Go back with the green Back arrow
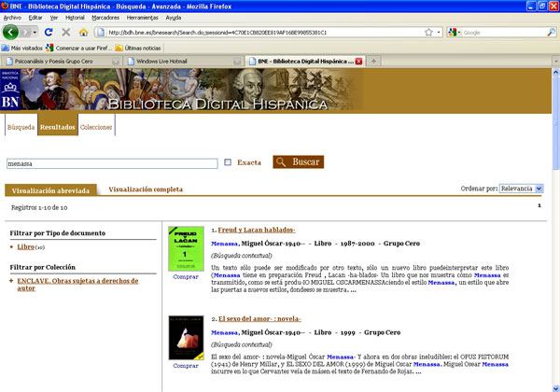Image resolution: width=560 pixels, height=392 pixels. 10,33
